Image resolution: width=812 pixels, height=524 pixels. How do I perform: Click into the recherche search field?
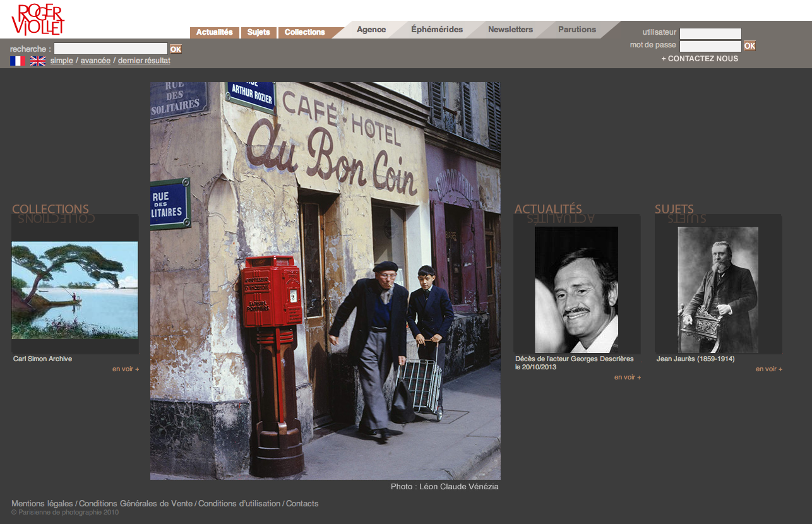coord(110,49)
